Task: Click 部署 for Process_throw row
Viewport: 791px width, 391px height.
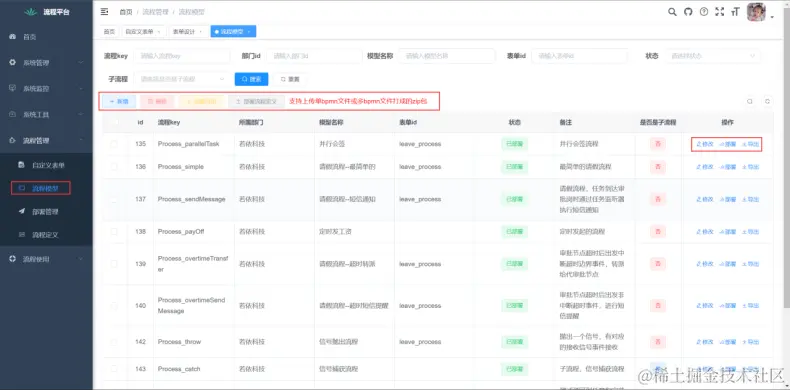Action: [x=727, y=342]
